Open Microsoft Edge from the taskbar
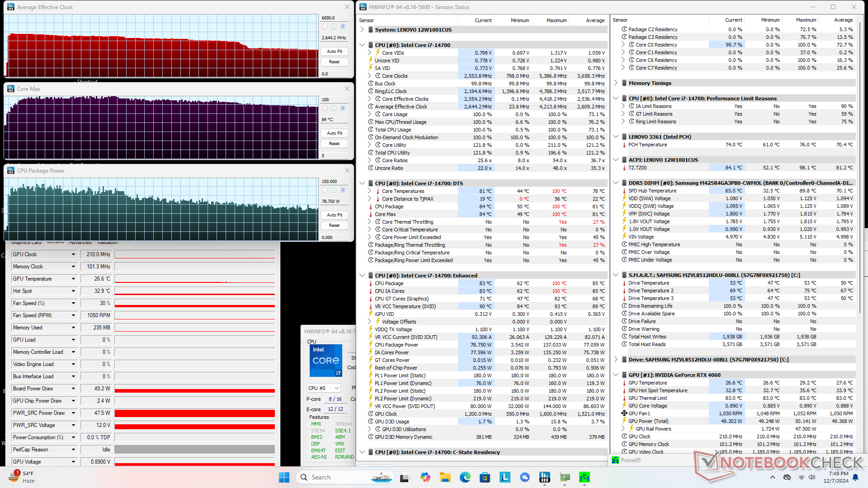This screenshot has height=488, width=868. coord(465,477)
